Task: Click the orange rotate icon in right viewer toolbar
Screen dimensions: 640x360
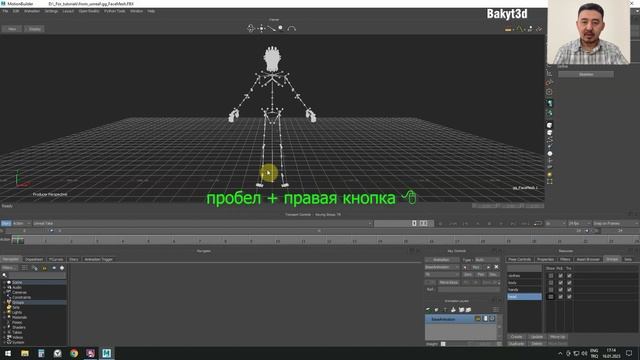Action: [x=549, y=82]
